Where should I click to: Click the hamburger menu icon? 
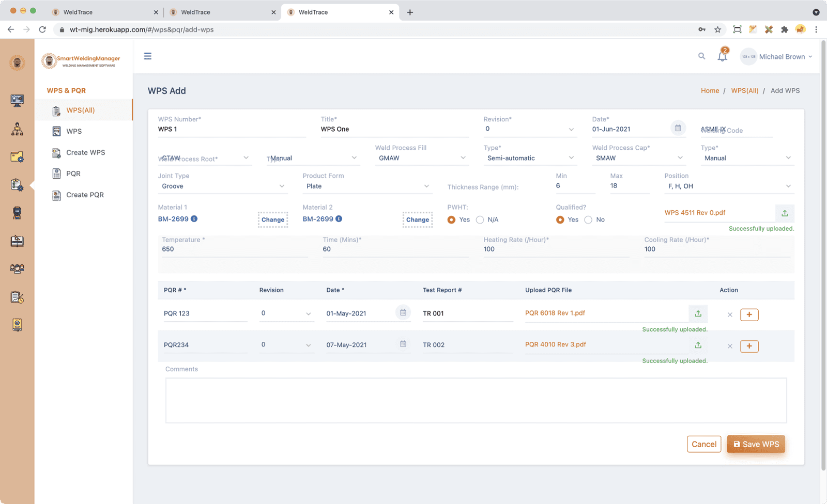[148, 56]
